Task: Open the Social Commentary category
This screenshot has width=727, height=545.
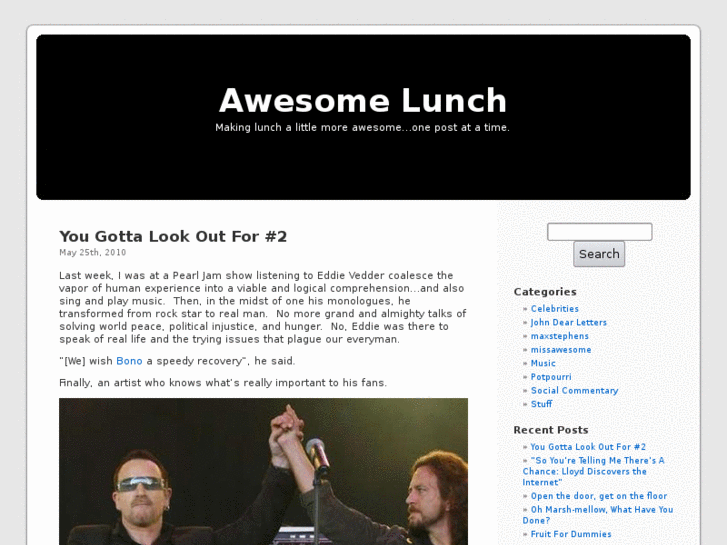Action: [x=574, y=391]
